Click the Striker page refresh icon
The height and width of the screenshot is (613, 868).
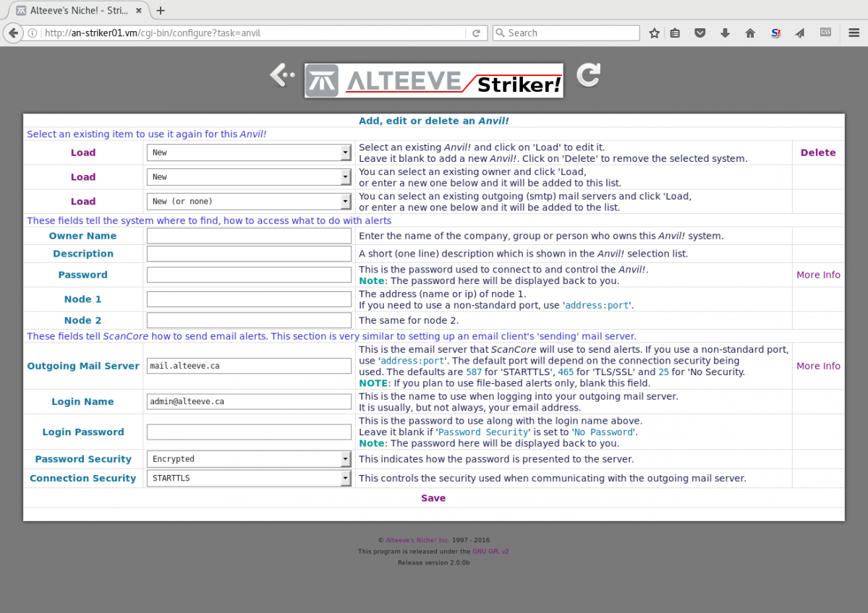click(588, 75)
